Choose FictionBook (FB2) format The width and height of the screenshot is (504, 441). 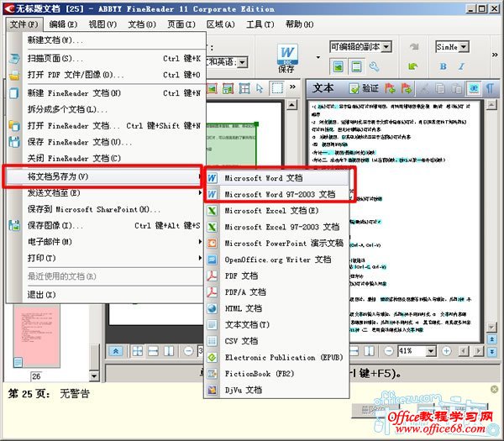coord(277,374)
